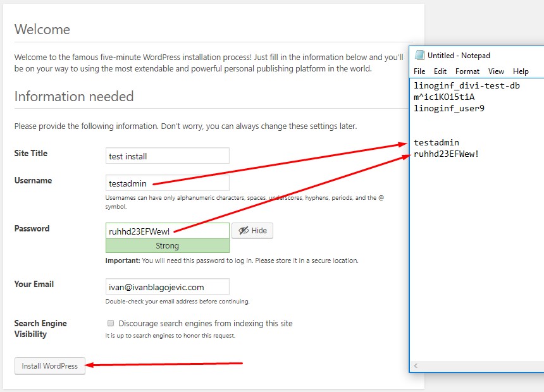Open the Notepad View menu
544x392 pixels.
(496, 71)
